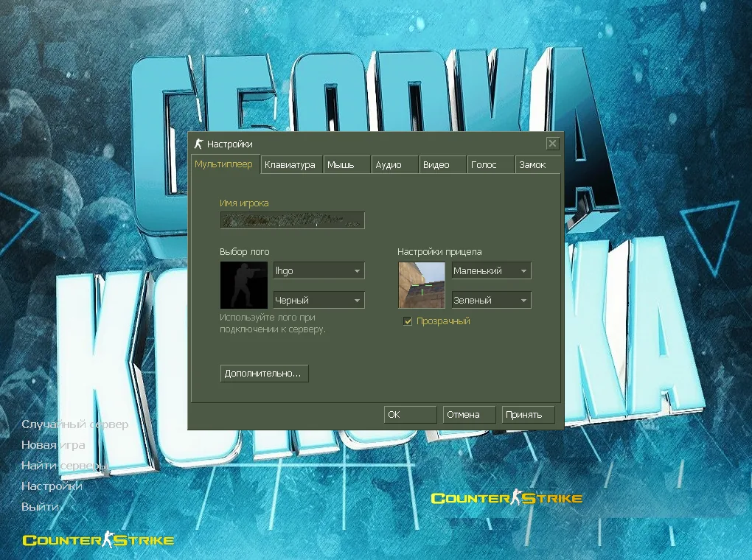Switch to the Замок tab
This screenshot has height=560, width=752.
[537, 165]
